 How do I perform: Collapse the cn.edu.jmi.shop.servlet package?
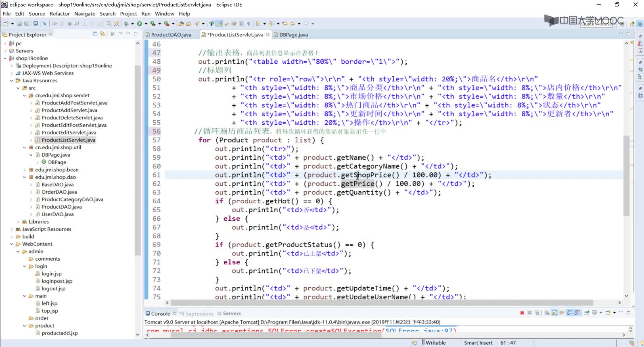(24, 96)
